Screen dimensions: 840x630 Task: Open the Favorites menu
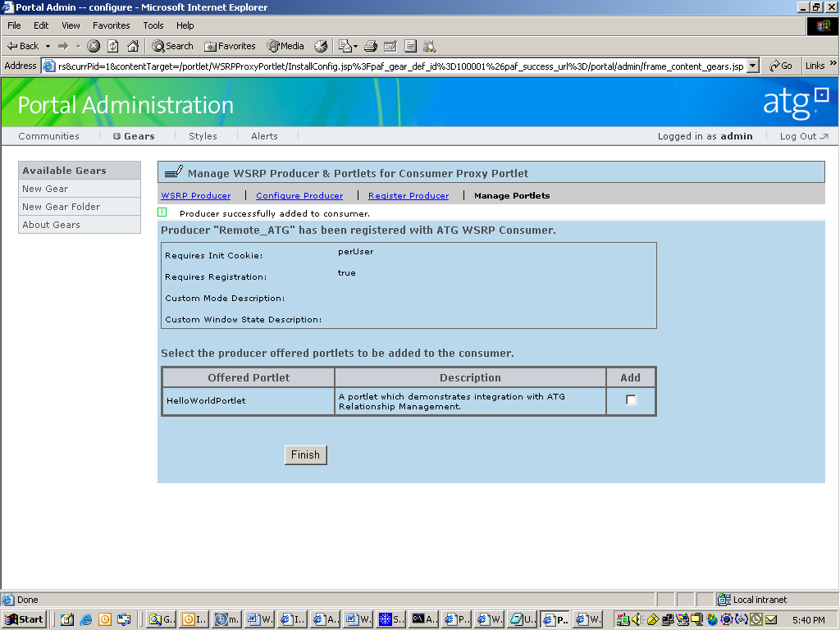pyautogui.click(x=112, y=25)
